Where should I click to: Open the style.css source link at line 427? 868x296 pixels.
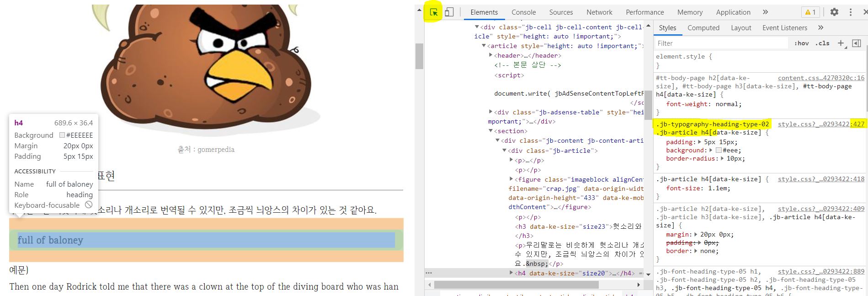[821, 124]
